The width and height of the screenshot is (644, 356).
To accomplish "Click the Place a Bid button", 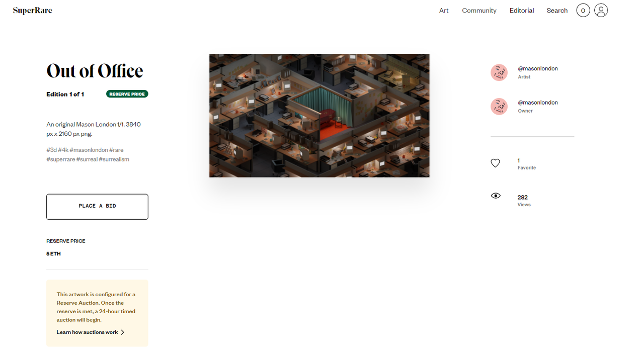I will 97,207.
